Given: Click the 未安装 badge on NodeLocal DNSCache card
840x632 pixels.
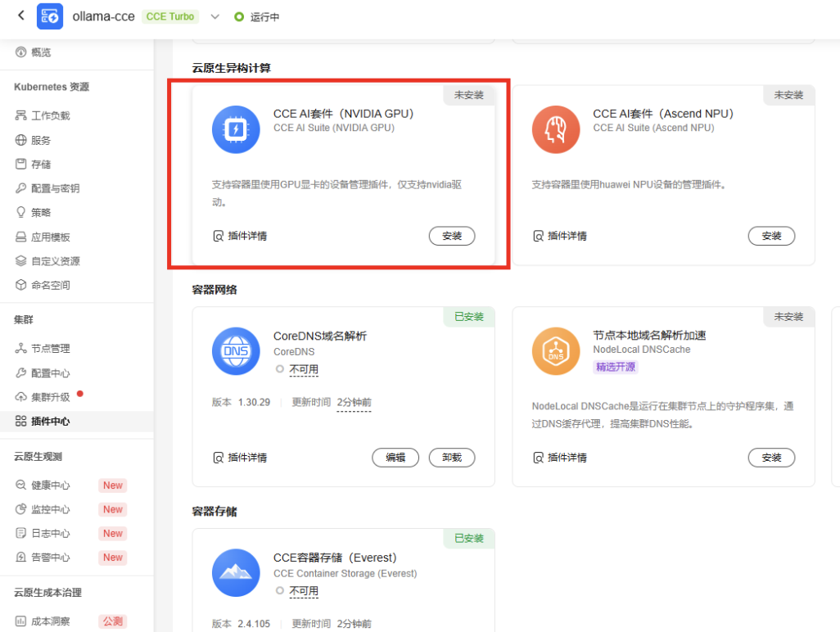Looking at the screenshot, I should pyautogui.click(x=788, y=317).
